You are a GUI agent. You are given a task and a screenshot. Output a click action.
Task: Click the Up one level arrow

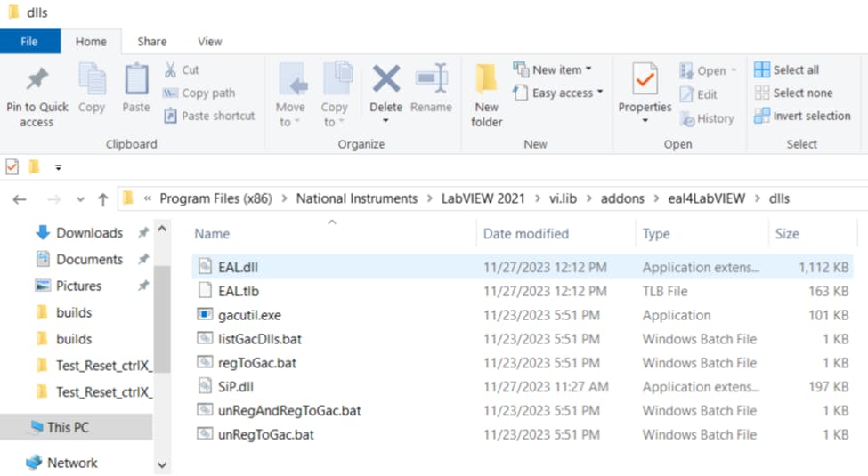click(x=103, y=199)
